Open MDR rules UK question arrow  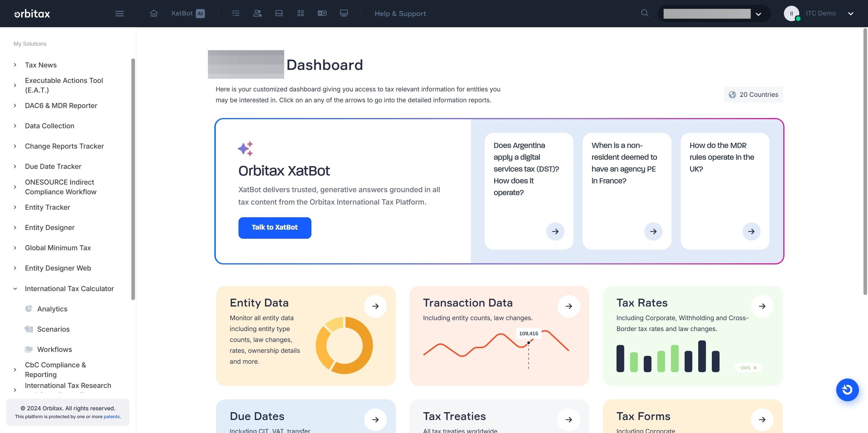tap(751, 231)
